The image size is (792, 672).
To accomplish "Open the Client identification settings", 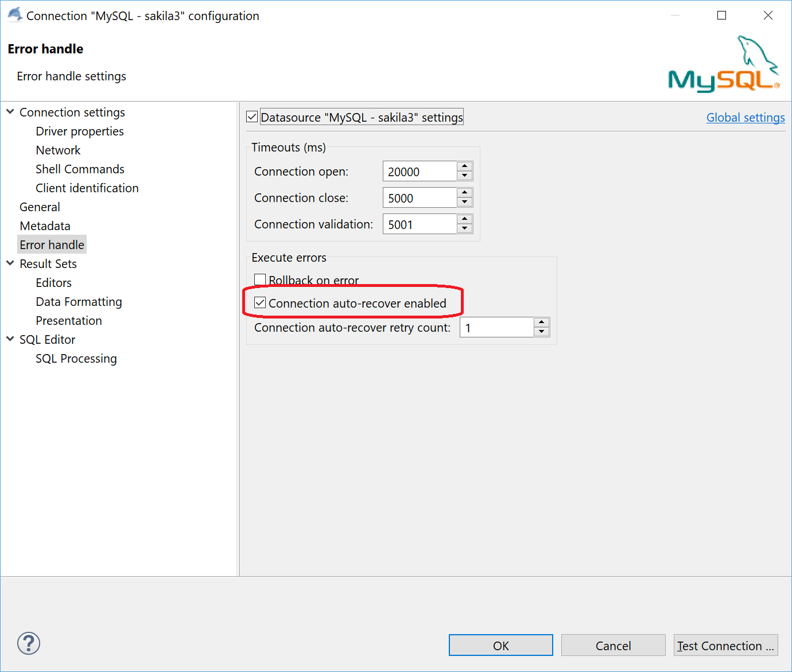I will click(87, 188).
